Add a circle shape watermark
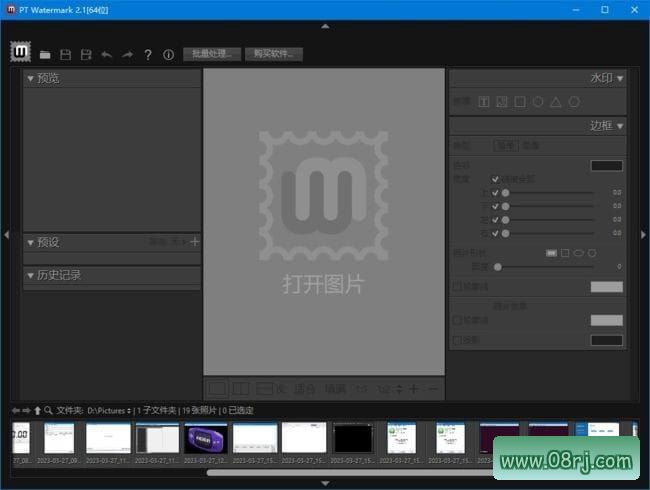 tap(538, 102)
